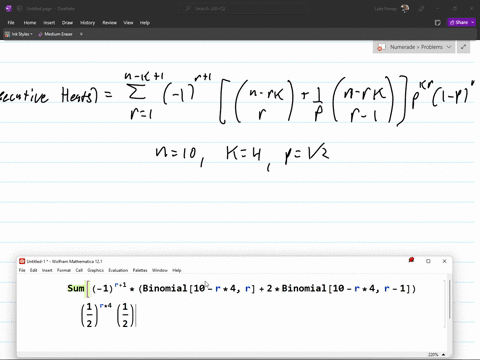Click the purple Share button
Viewport: 480px width, 360px height.
tap(458, 22)
